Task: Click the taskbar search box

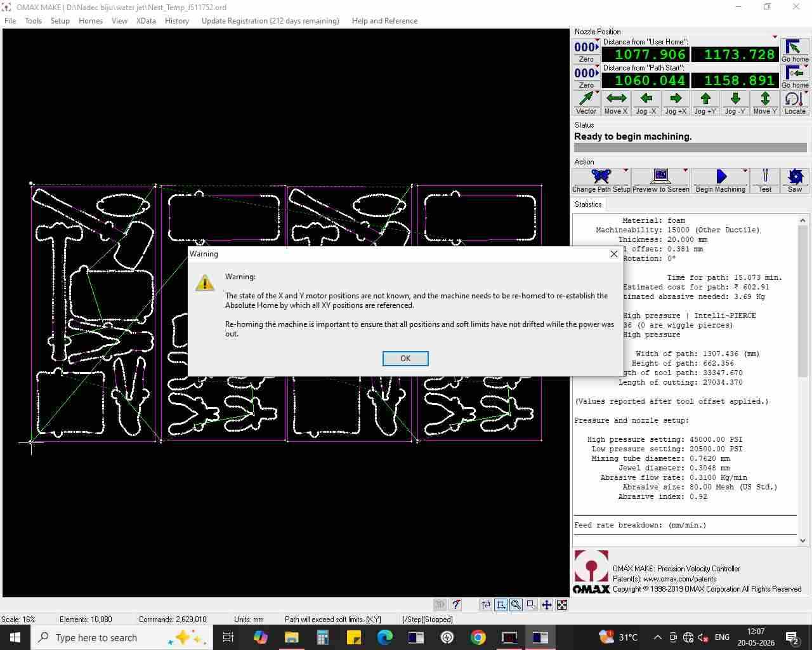Action: click(x=121, y=637)
